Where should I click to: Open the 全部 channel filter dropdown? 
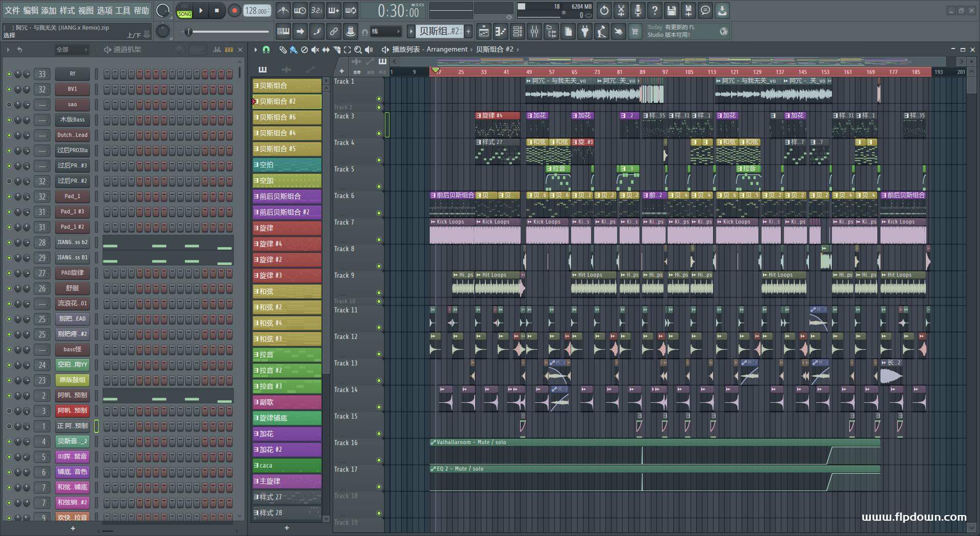[x=71, y=50]
